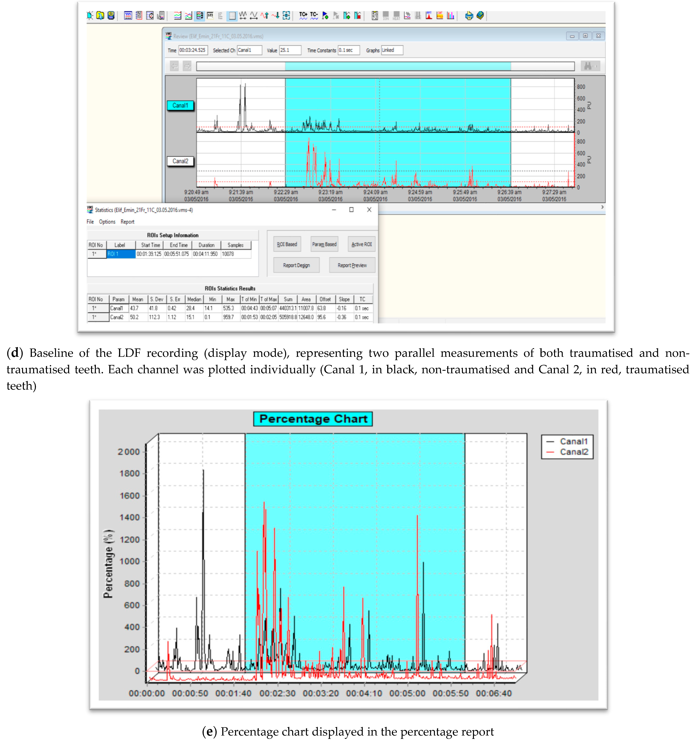The width and height of the screenshot is (700, 744).
Task: Click the TC+ time constant icon
Action: [x=303, y=15]
